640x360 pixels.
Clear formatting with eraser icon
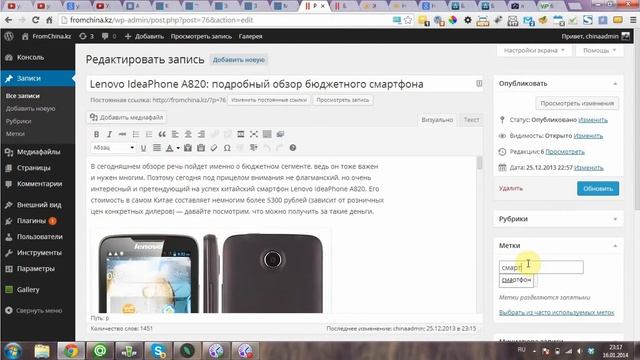214,148
